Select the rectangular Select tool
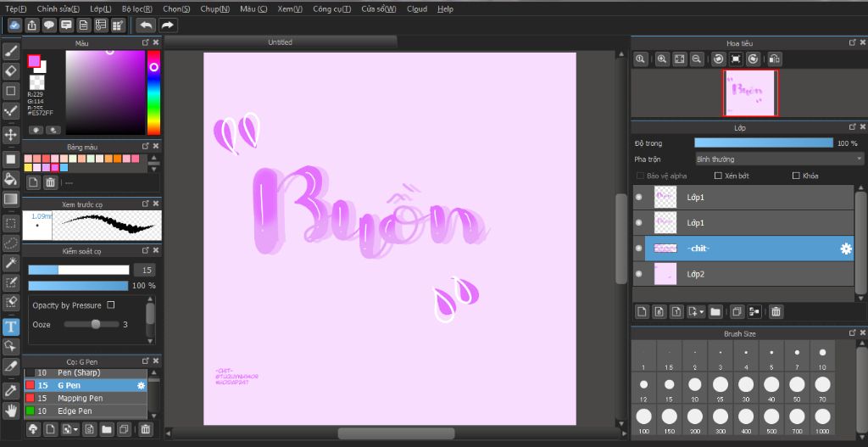This screenshot has height=447, width=868. tap(10, 223)
